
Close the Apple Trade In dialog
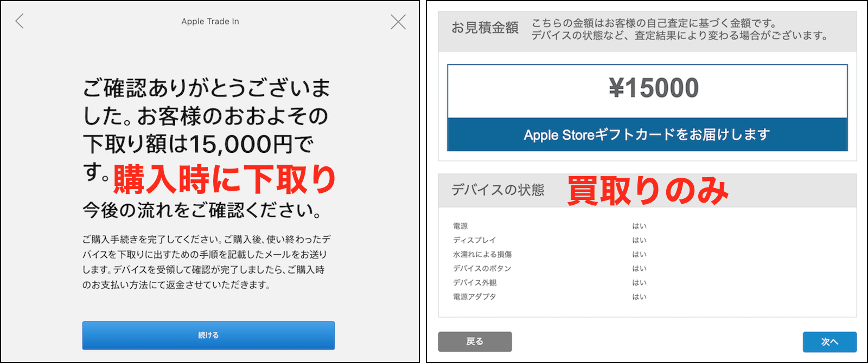pos(398,22)
